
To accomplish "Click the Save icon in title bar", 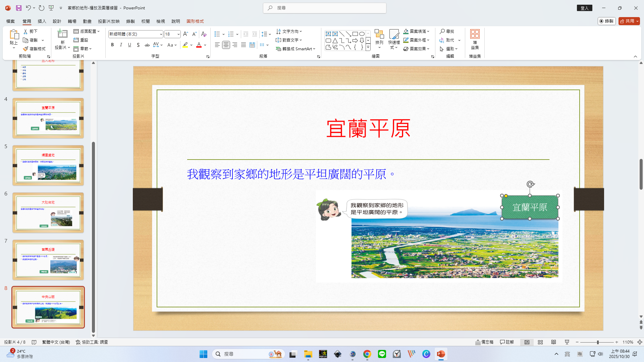I will click(19, 8).
